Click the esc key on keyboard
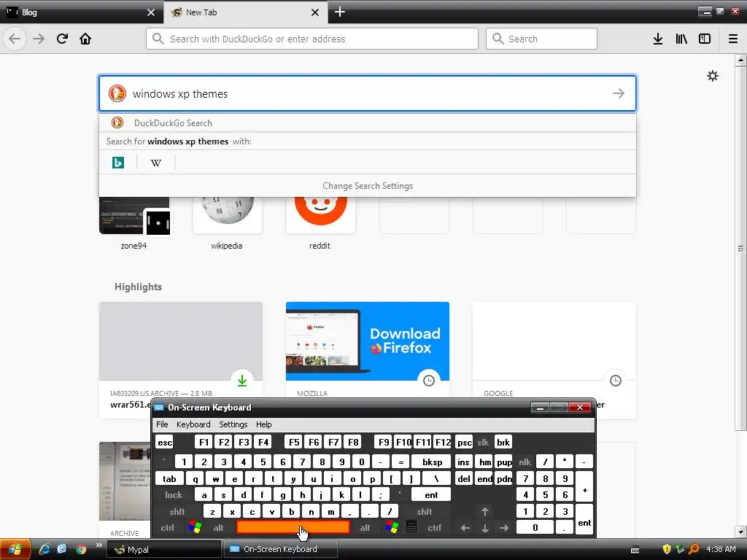The image size is (747, 560). [164, 442]
